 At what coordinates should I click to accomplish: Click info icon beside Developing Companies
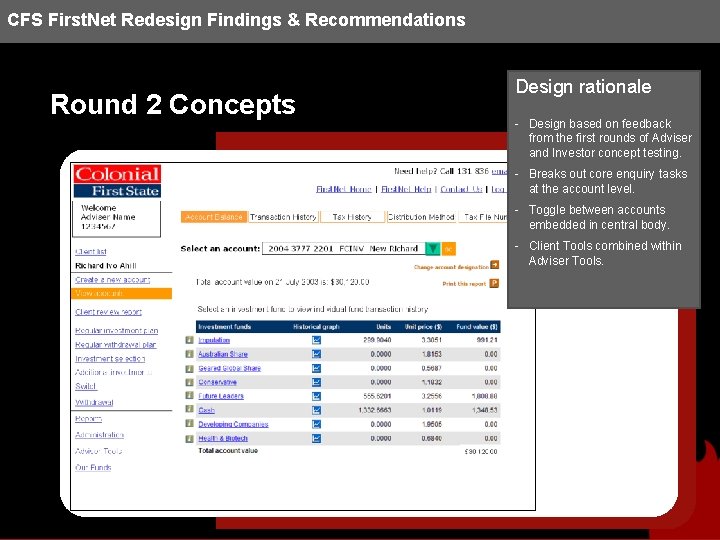click(x=189, y=423)
